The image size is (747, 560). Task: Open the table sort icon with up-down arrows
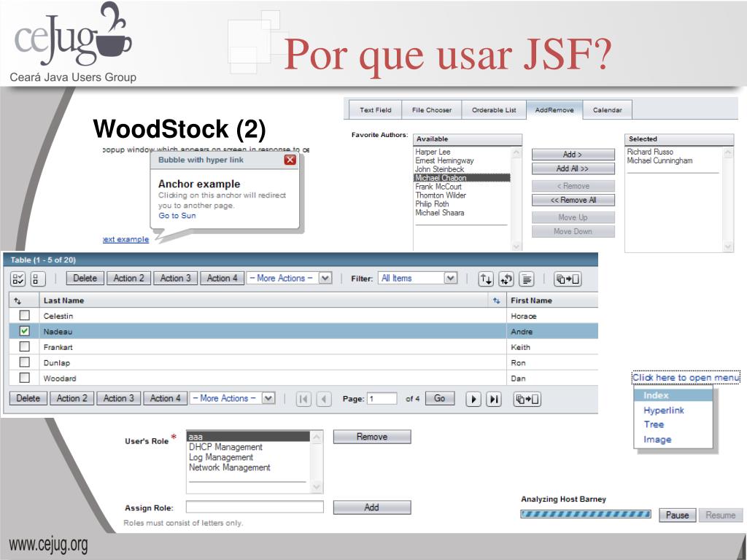[x=486, y=279]
